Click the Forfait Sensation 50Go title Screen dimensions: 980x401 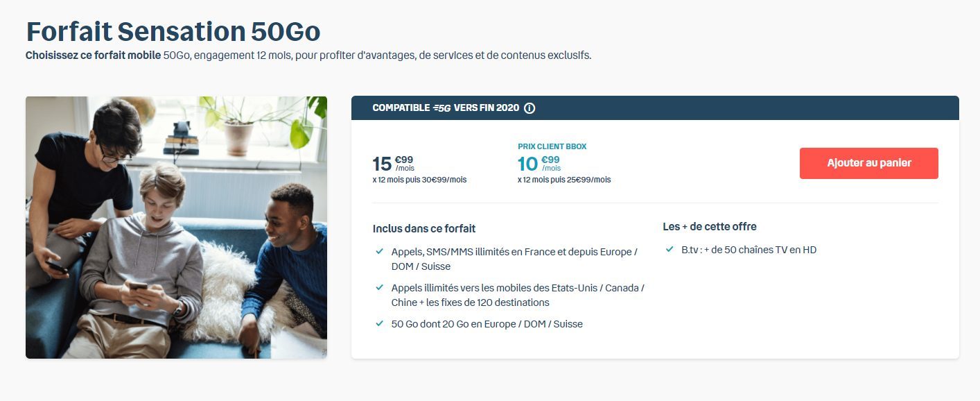pos(173,31)
